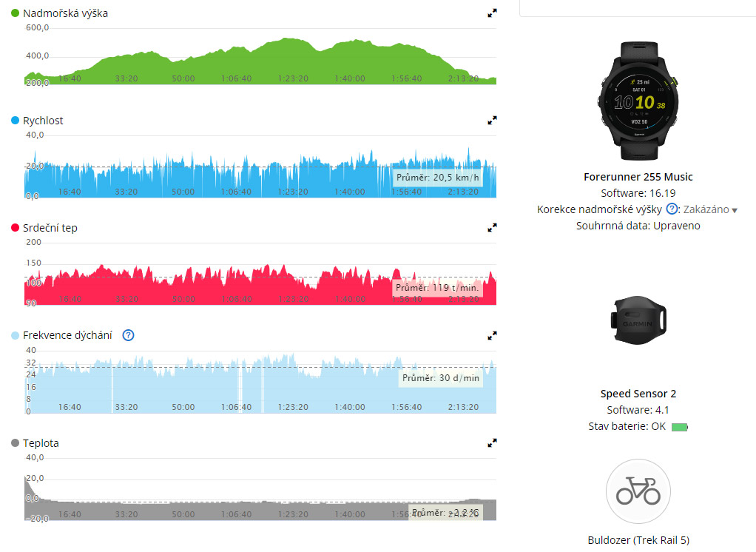Click the gray Teplota legend dot
Image resolution: width=756 pixels, height=552 pixels.
pos(16,443)
